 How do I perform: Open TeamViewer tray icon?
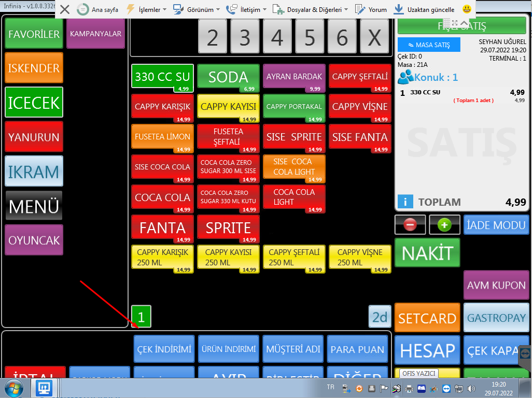tap(446, 389)
